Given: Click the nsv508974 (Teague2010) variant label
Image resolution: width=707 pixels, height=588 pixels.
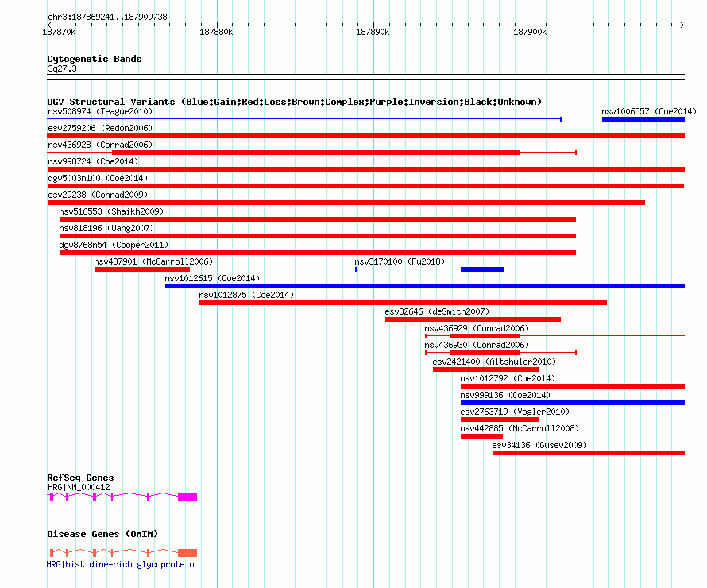Looking at the screenshot, I should tap(100, 111).
